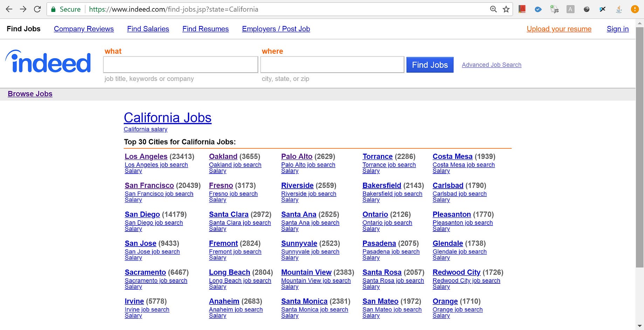
Task: Open San Diego city jobs link
Action: click(142, 214)
